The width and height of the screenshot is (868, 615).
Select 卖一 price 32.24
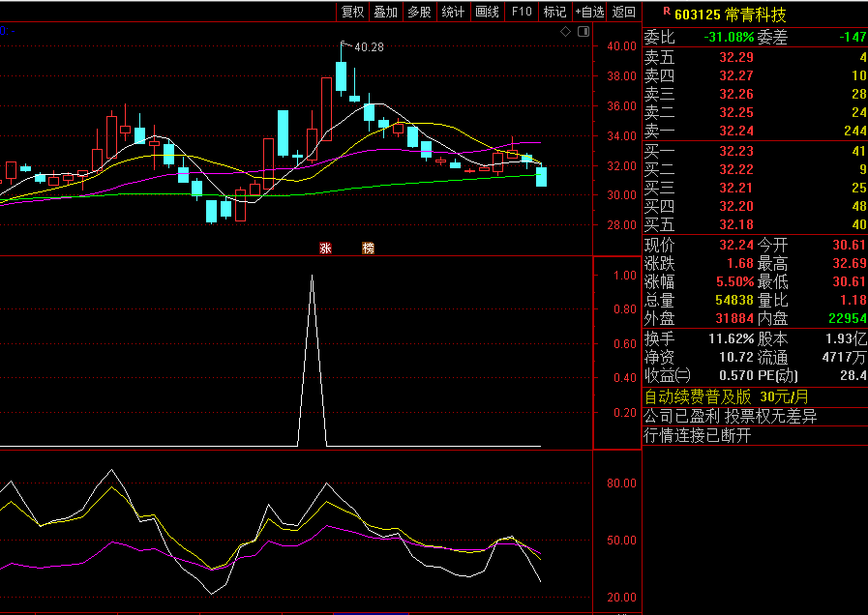click(x=736, y=131)
